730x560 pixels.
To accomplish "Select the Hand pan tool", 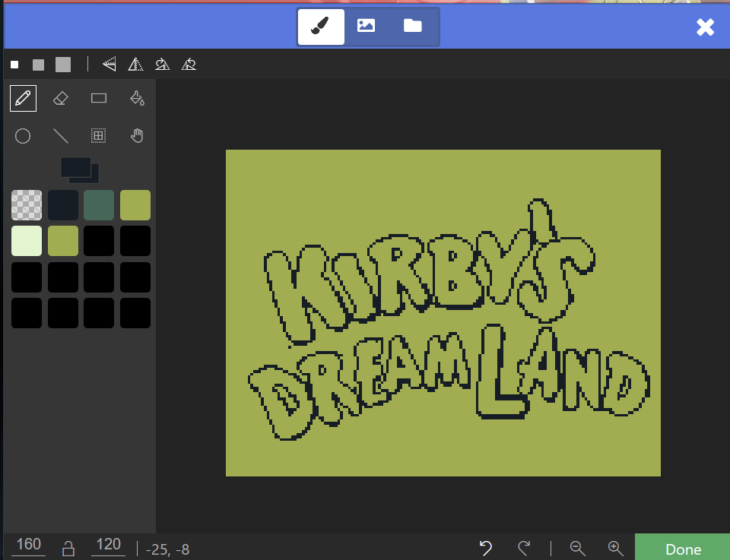I will pyautogui.click(x=137, y=136).
